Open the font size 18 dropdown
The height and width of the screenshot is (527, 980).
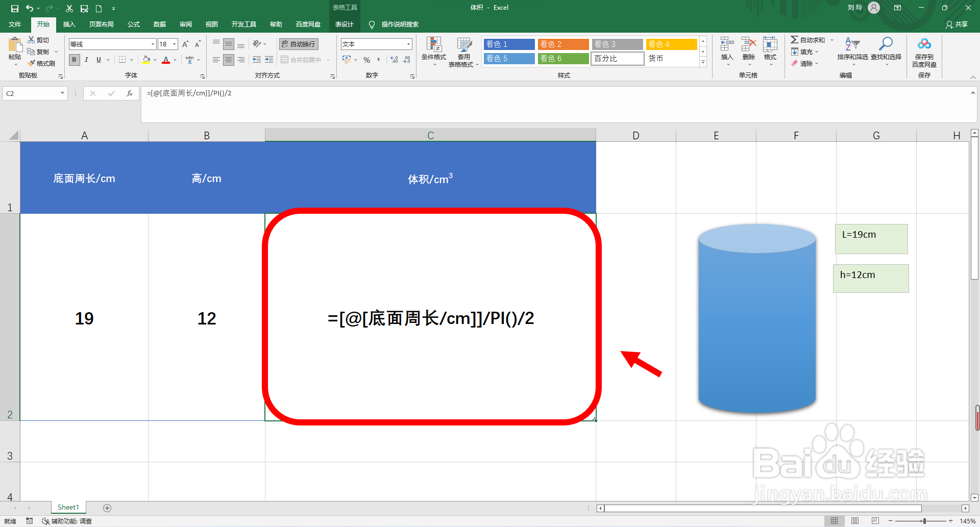pyautogui.click(x=175, y=44)
